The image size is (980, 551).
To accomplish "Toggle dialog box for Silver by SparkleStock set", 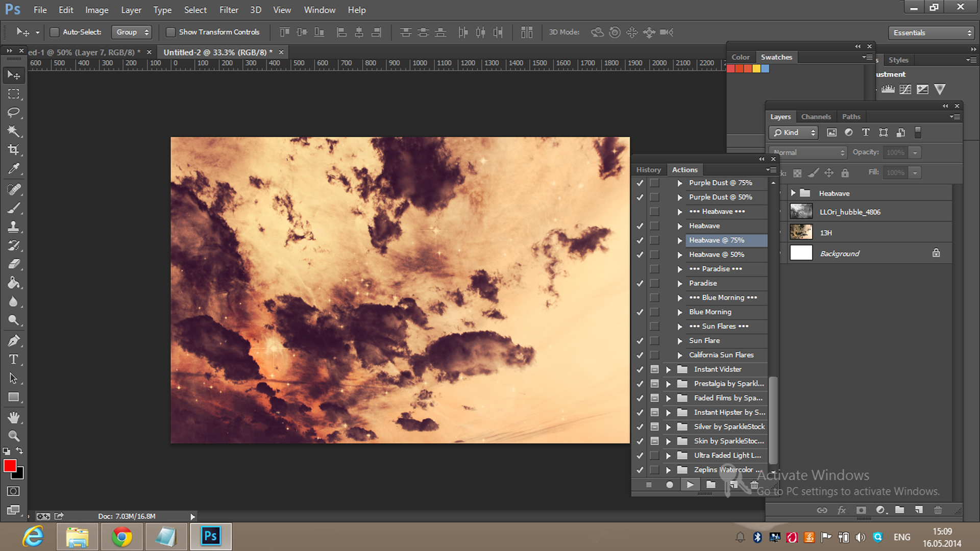I will 654,427.
